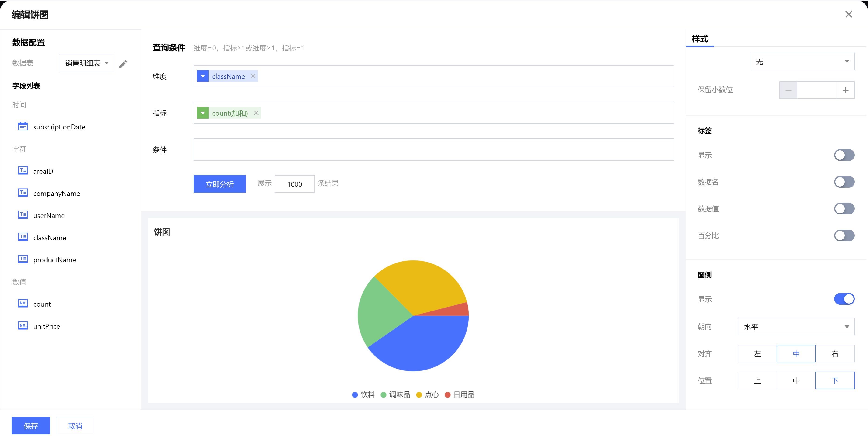
Task: Click the NO. icon for unitPrice
Action: point(23,325)
